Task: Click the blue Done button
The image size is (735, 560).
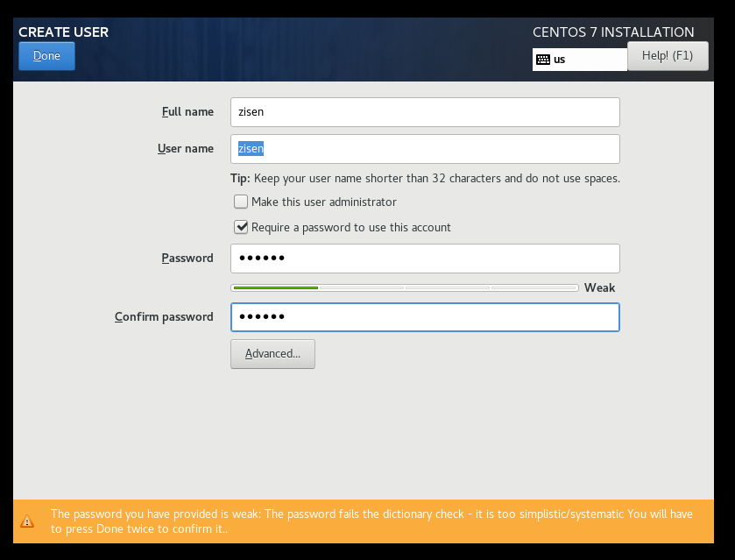Action: [x=46, y=56]
